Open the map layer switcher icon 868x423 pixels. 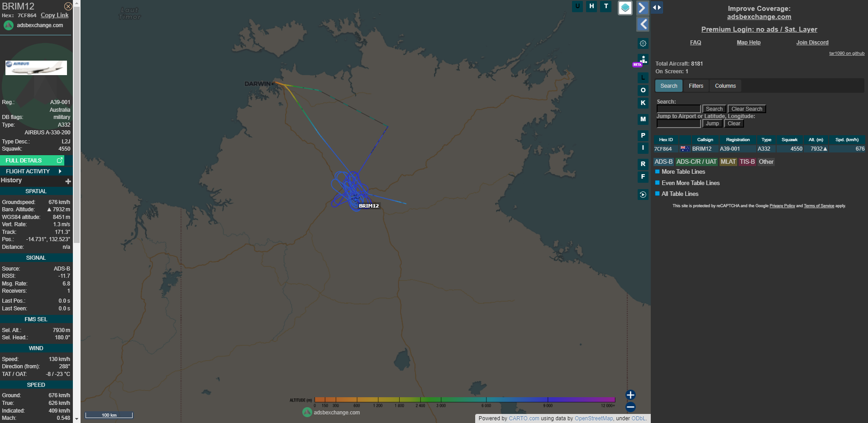(625, 8)
